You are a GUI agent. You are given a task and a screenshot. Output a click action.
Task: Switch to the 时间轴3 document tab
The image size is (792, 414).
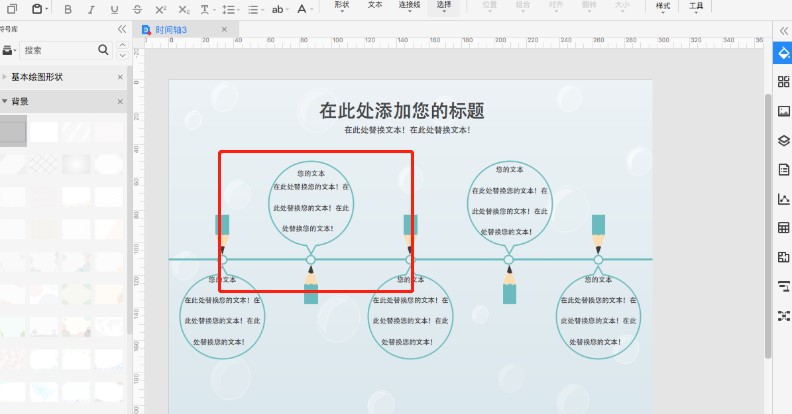click(171, 30)
